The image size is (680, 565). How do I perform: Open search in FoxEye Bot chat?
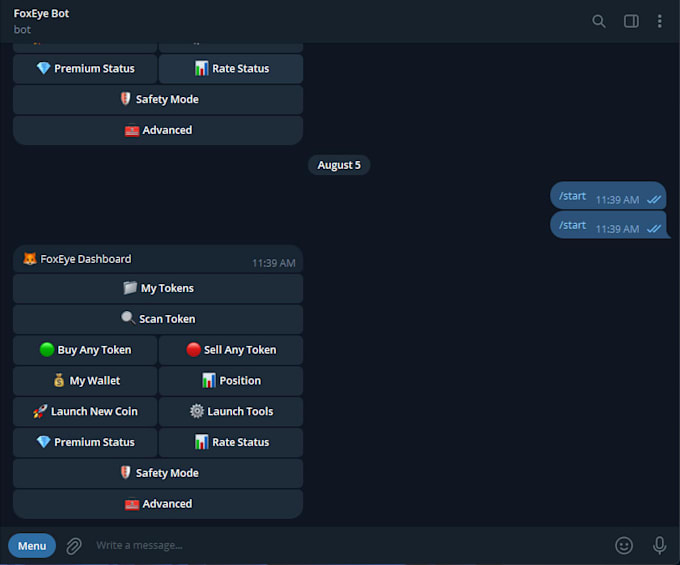(598, 21)
